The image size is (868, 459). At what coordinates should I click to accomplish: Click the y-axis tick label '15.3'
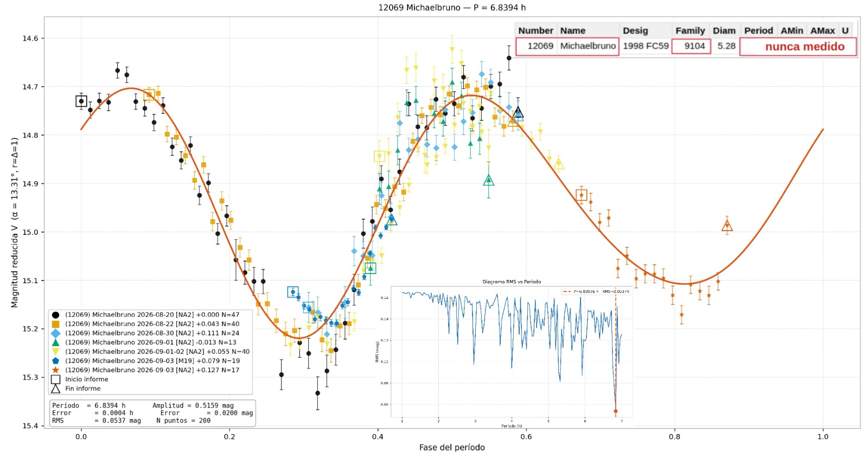pyautogui.click(x=30, y=378)
